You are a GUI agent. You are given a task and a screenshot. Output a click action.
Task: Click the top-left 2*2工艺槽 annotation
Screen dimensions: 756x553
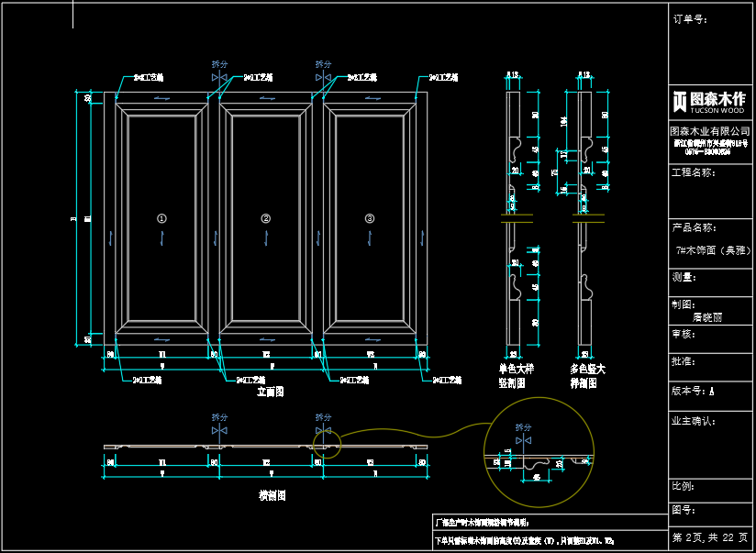pyautogui.click(x=148, y=79)
